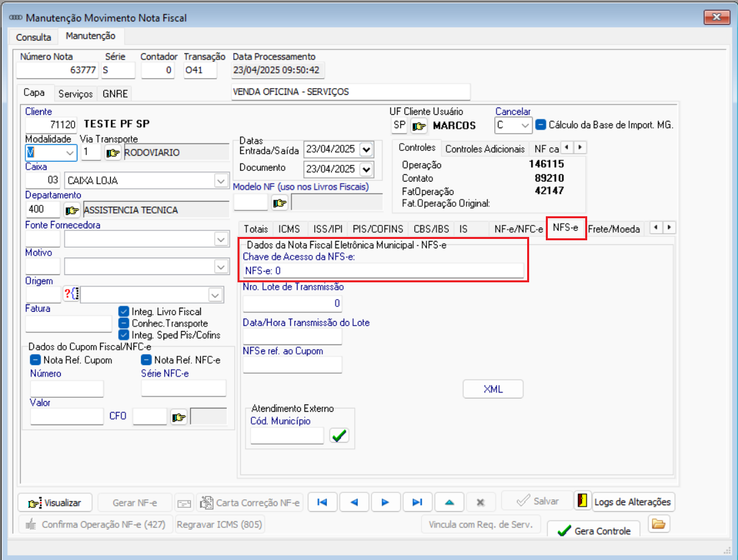This screenshot has height=560, width=738.
Task: Click lookup hand icon next to Via Transporte
Action: [x=113, y=153]
